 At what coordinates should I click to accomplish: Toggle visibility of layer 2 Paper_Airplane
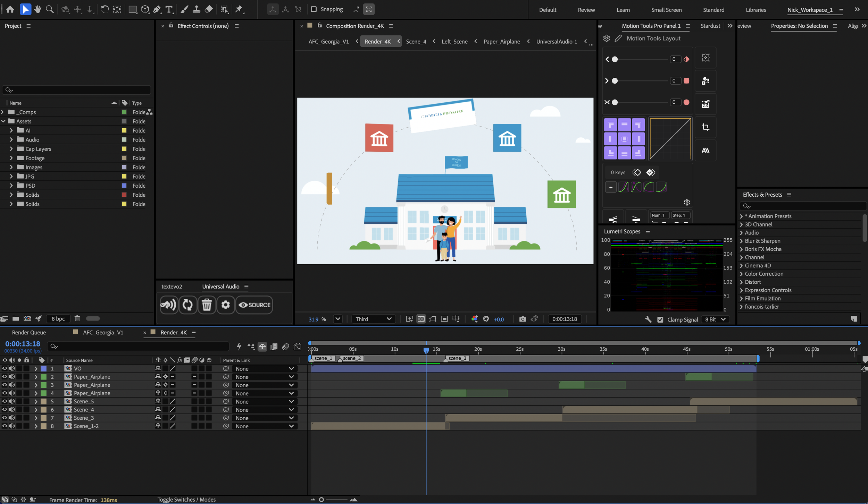click(5, 377)
